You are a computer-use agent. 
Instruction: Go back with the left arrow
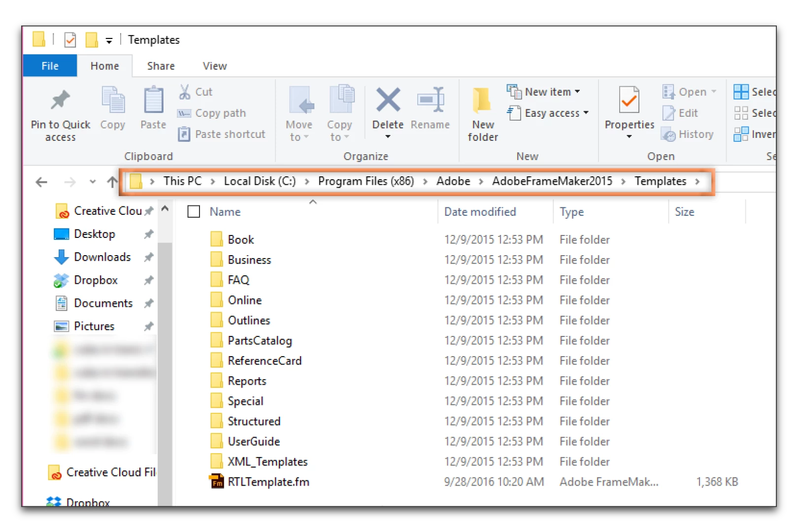point(42,182)
